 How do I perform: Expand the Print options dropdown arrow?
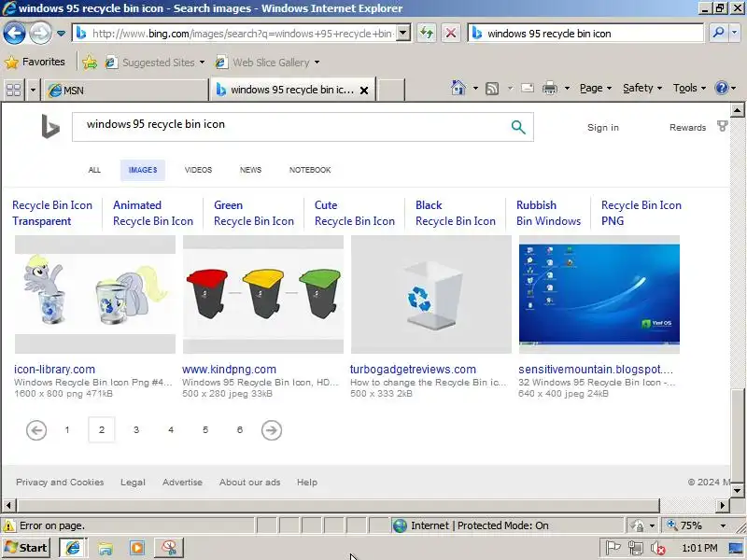click(567, 88)
